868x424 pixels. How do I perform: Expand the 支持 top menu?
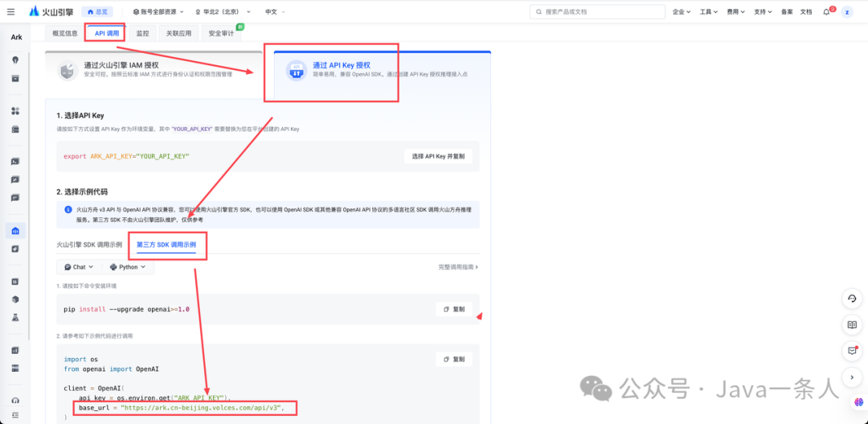(x=763, y=11)
